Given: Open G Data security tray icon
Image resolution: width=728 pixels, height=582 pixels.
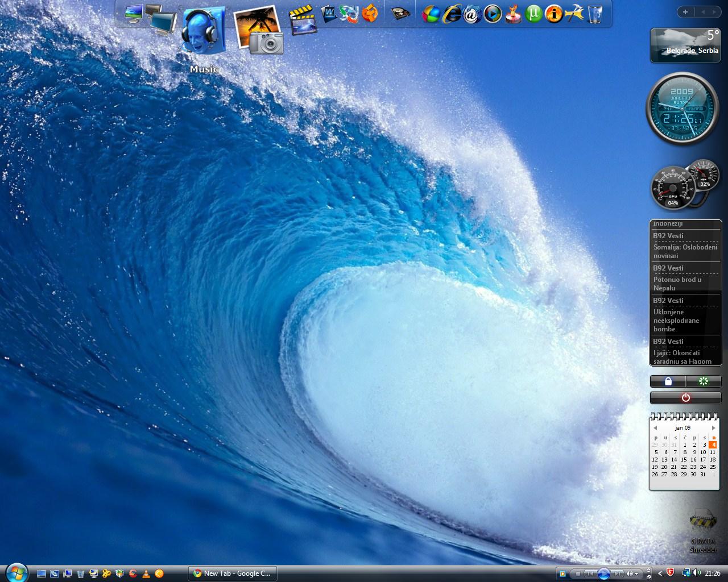Looking at the screenshot, I should coord(671,573).
